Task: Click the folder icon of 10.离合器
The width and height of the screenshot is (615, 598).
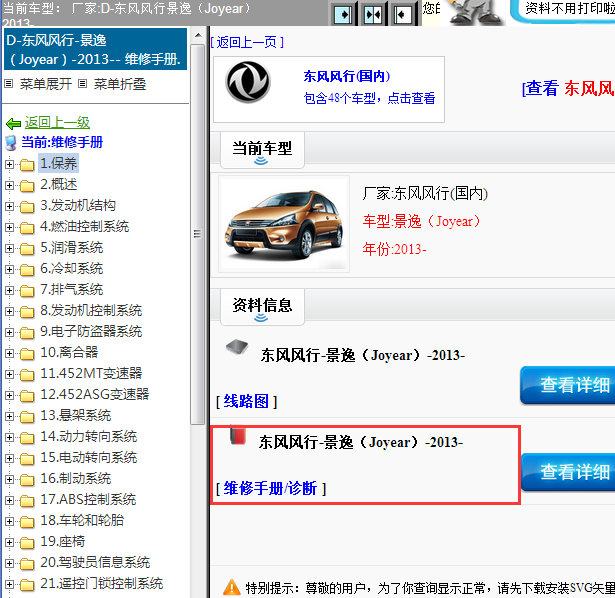Action: pyautogui.click(x=27, y=354)
